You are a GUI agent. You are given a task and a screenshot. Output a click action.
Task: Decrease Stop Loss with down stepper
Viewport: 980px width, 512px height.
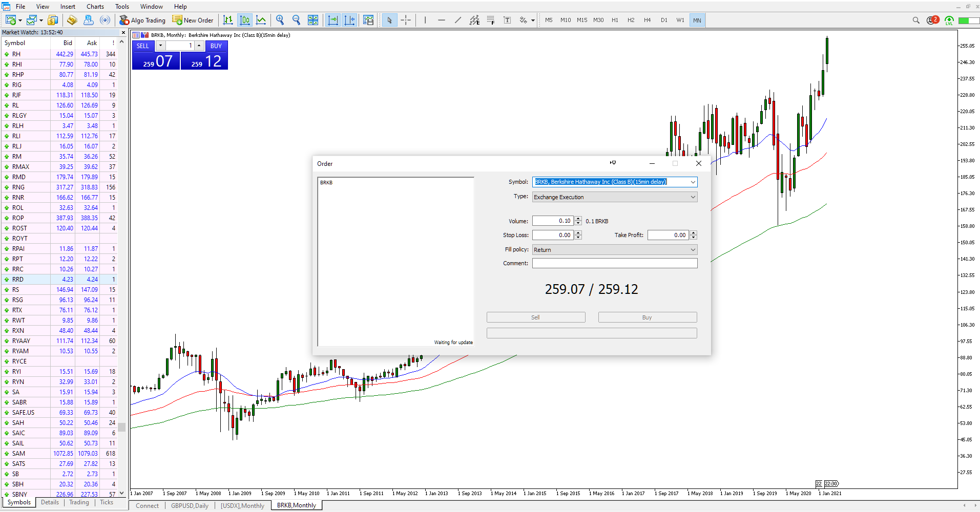tap(578, 238)
